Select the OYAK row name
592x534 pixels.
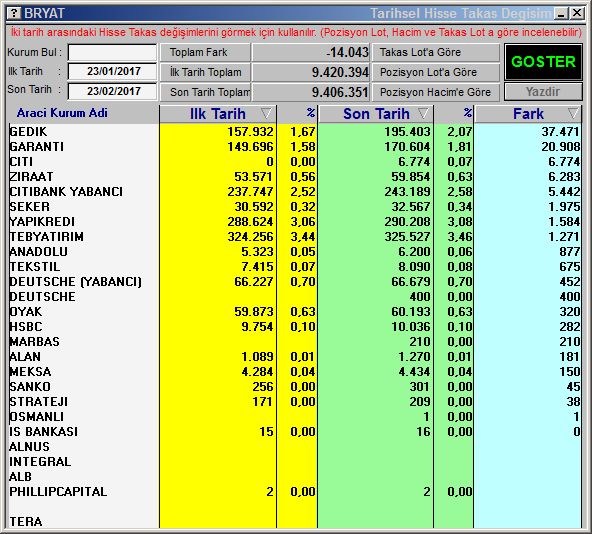26,312
